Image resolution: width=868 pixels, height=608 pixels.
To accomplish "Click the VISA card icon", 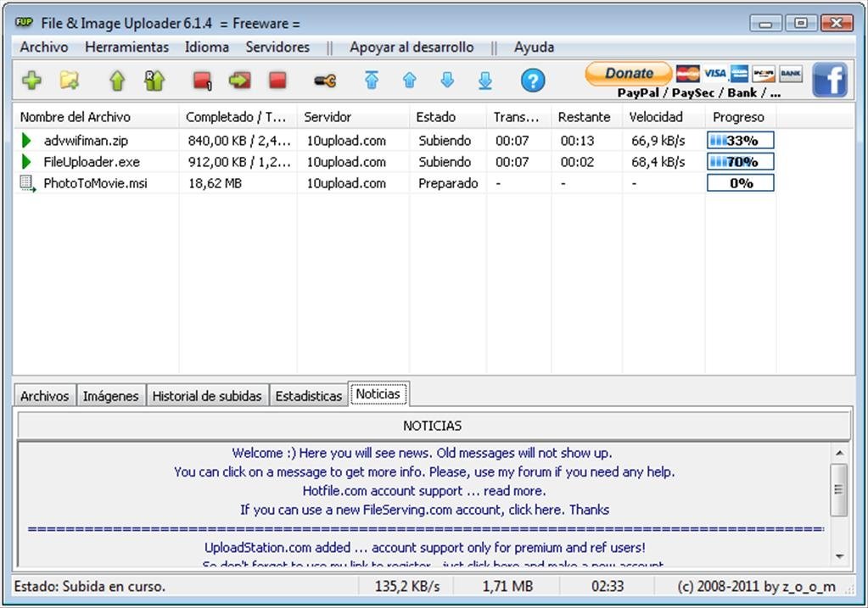I will tap(714, 73).
